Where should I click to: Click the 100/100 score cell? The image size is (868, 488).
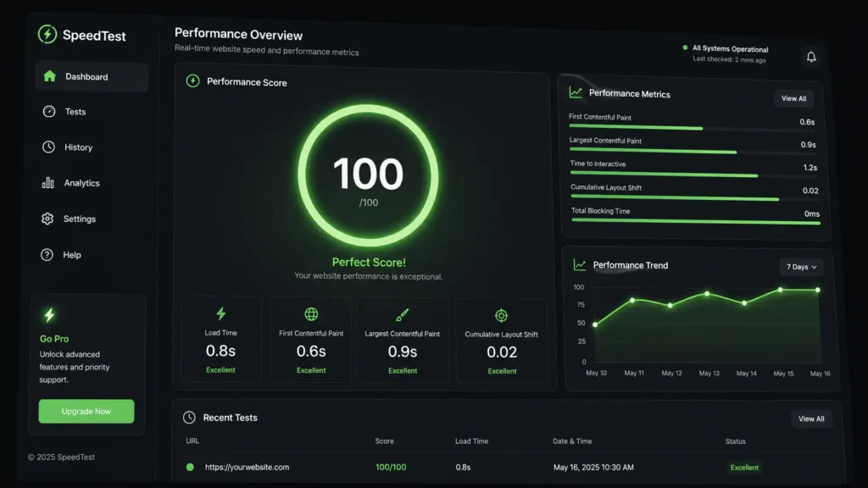tap(391, 467)
